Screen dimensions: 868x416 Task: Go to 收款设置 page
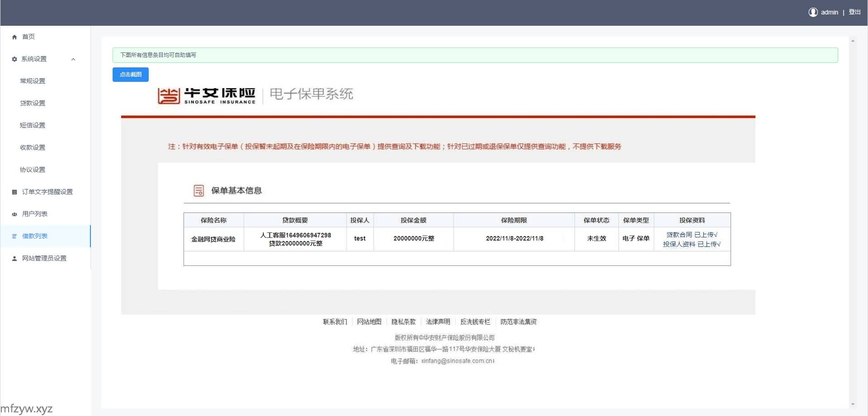tap(33, 147)
